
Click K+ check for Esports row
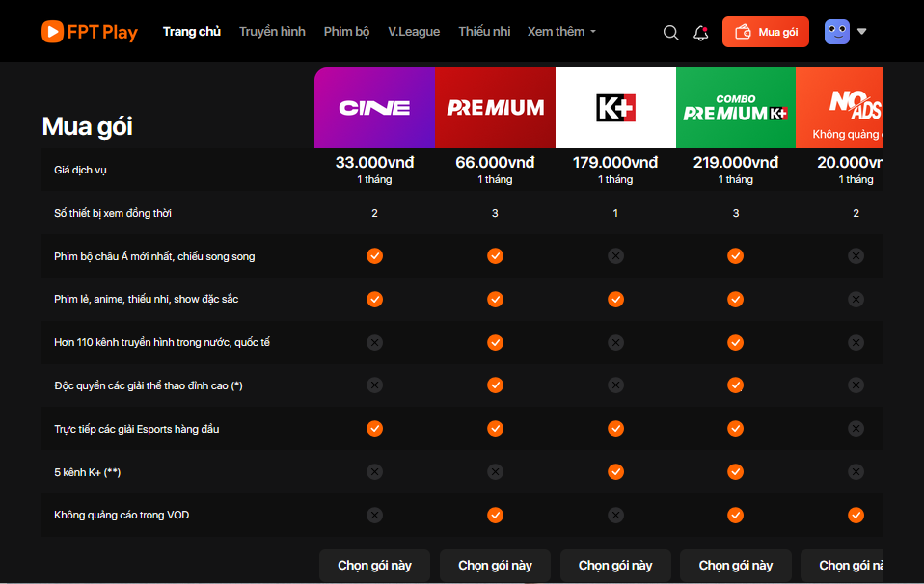tap(615, 429)
